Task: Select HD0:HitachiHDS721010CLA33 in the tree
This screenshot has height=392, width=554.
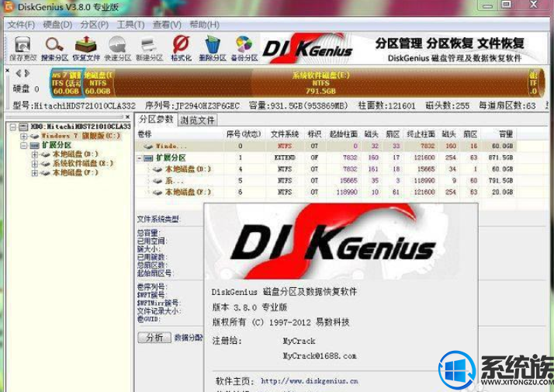Action: click(x=81, y=127)
